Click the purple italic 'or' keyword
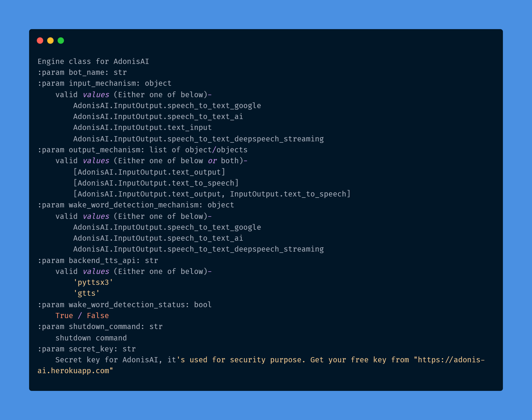Viewport: 532px width, 420px height. (212, 161)
